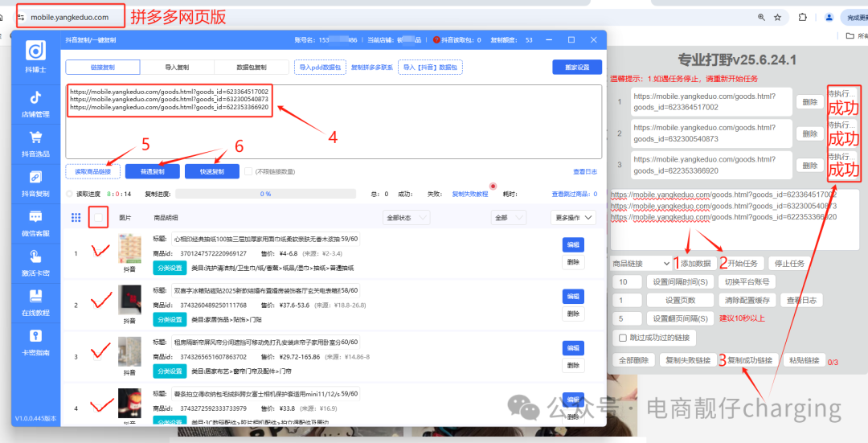Open 在线教程 in the sidebar
The image size is (868, 443).
pos(36,303)
